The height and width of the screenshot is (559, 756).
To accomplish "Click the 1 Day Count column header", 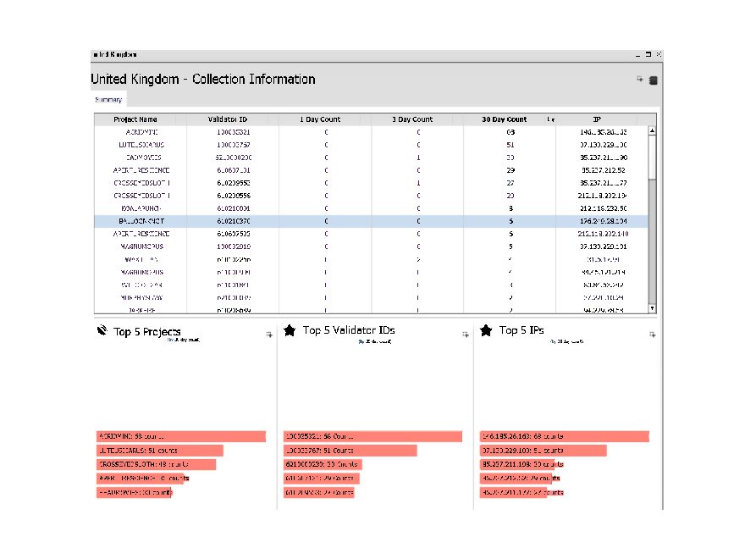I will point(320,119).
